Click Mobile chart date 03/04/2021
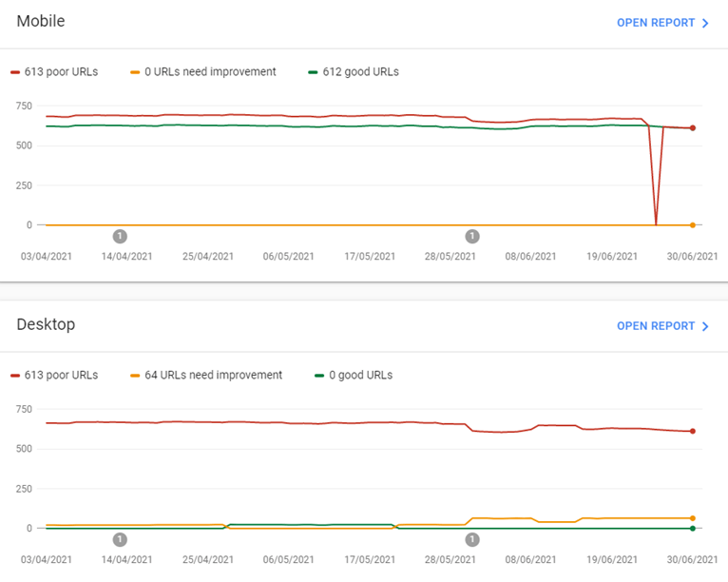The image size is (728, 582). pos(47,257)
